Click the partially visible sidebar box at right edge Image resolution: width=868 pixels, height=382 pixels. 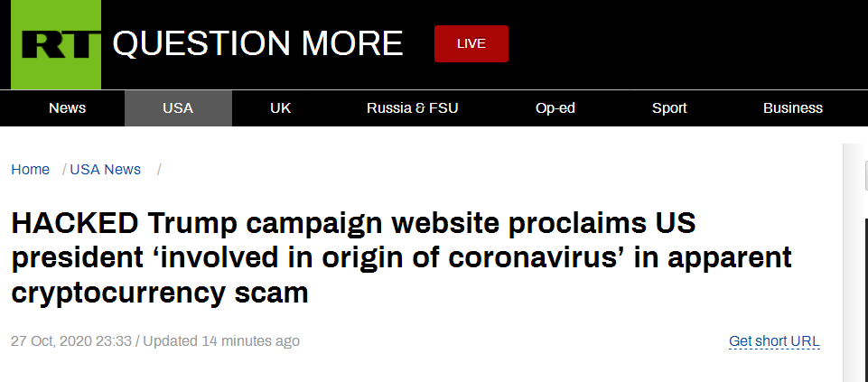point(866,176)
